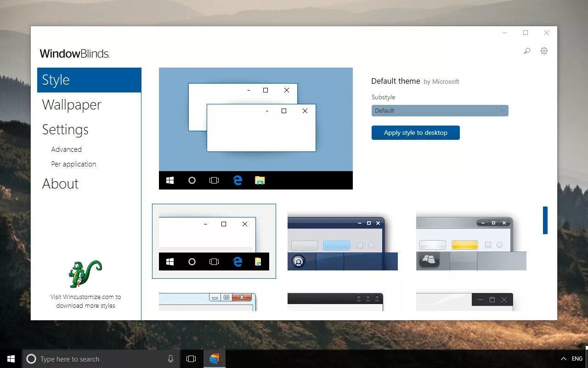Click the Default theme name text
The height and width of the screenshot is (368, 588).
tap(396, 81)
